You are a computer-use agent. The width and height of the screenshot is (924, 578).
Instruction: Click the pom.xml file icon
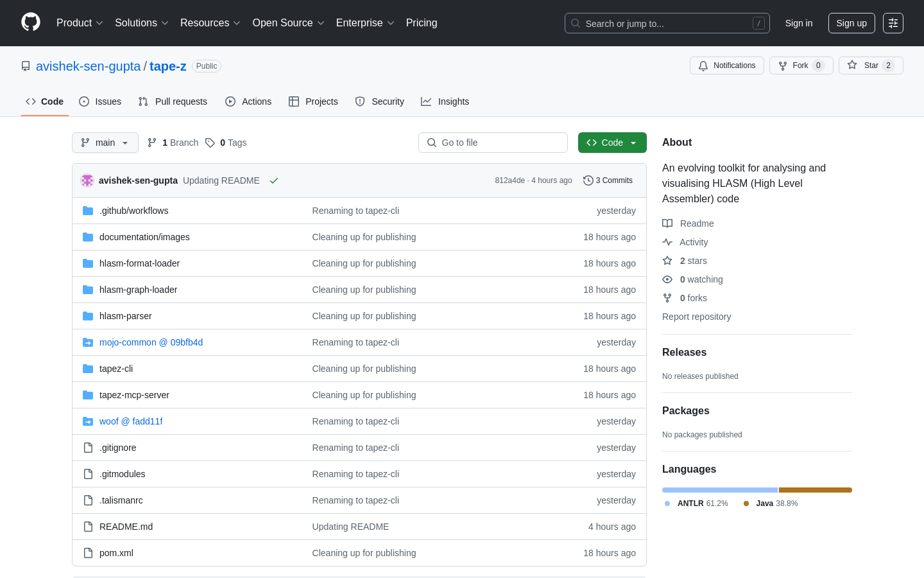[x=88, y=553]
